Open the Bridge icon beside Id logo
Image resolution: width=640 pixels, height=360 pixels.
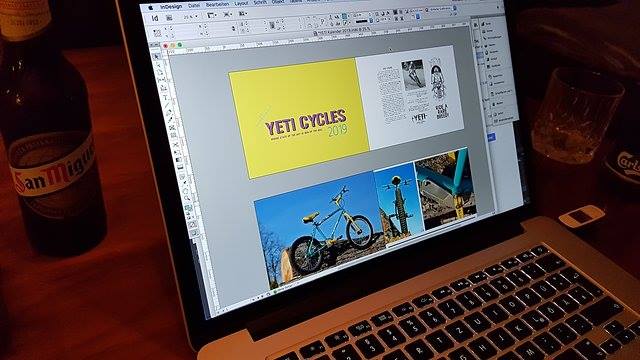point(169,18)
